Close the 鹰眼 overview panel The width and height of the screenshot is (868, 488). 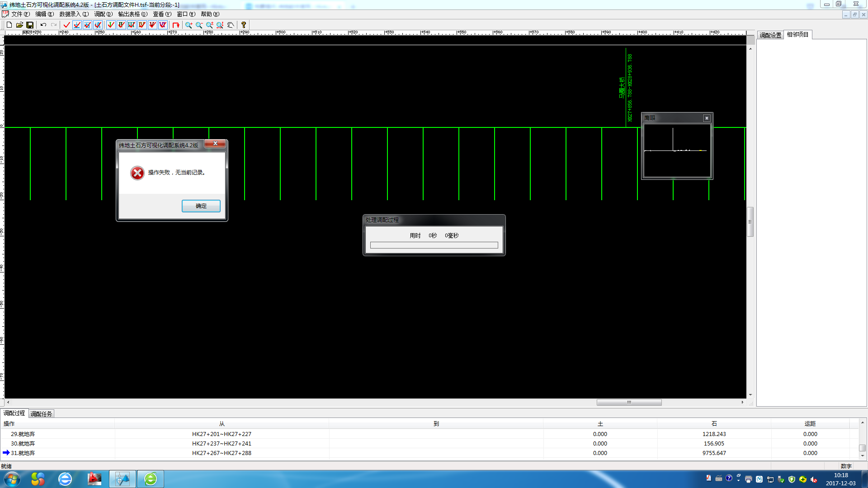click(707, 118)
